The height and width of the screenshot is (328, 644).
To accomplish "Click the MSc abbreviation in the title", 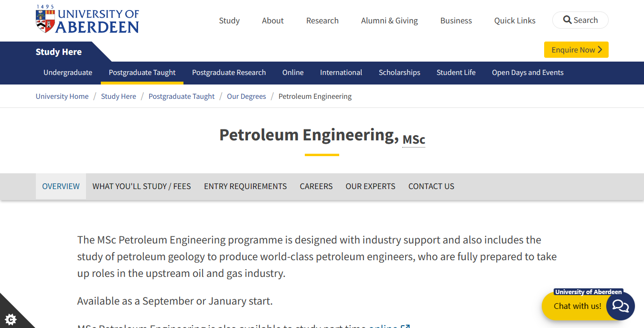I will pos(414,139).
